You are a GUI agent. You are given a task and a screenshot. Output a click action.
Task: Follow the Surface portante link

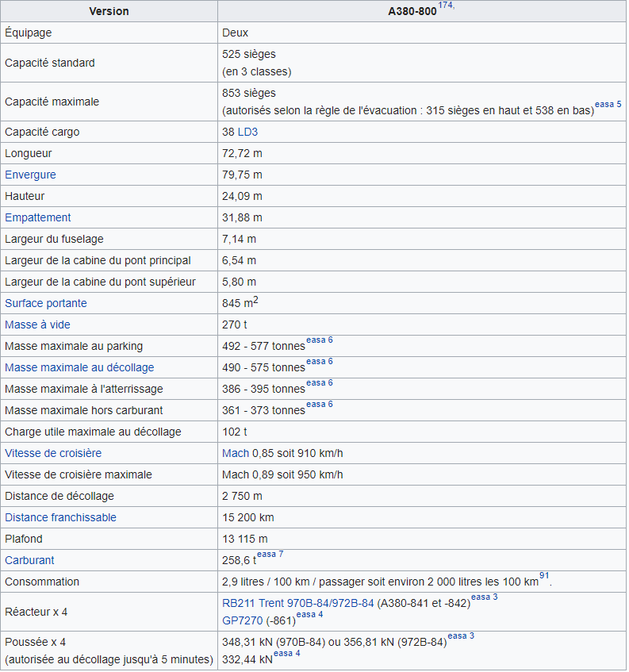(x=46, y=303)
